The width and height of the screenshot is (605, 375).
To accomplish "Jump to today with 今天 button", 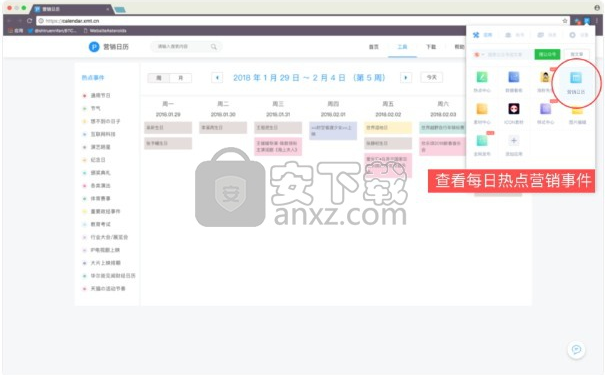I will [432, 78].
